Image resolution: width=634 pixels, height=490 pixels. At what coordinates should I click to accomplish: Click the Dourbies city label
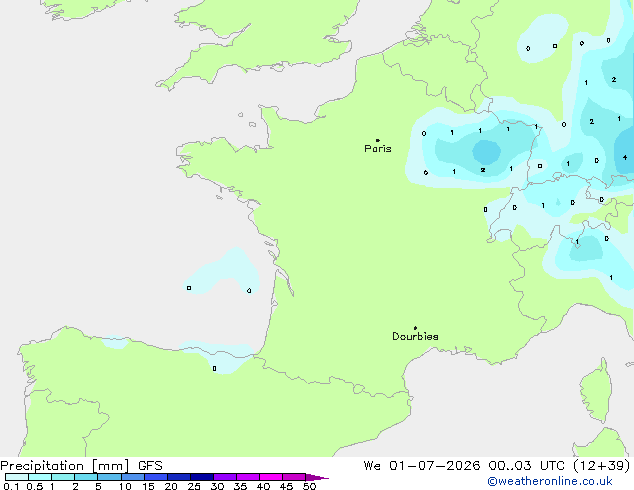(x=415, y=336)
